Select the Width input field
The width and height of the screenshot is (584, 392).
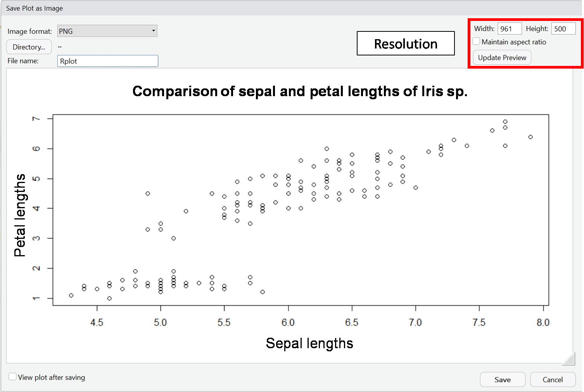[x=510, y=29]
